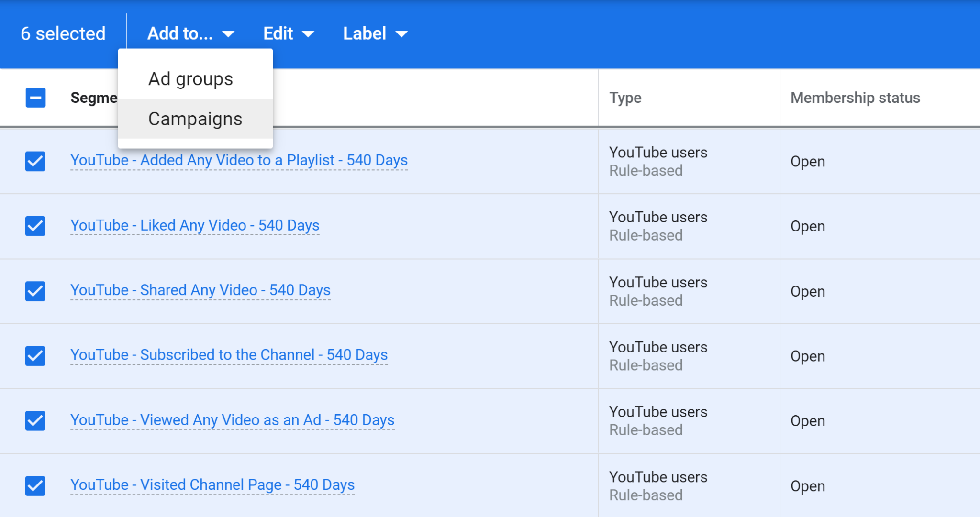Open the Subscribed to the Channel segment

click(x=229, y=355)
